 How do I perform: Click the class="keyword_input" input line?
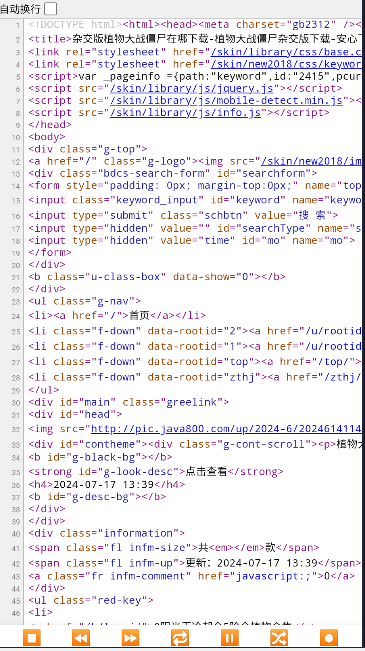tap(195, 200)
